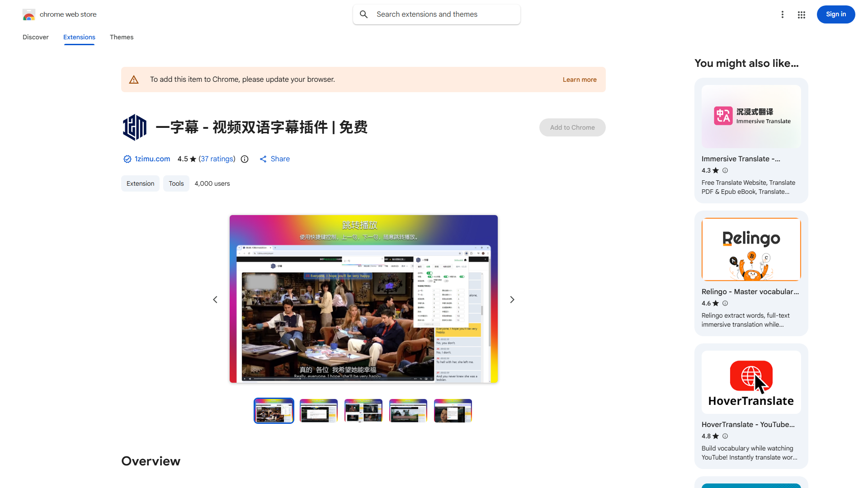Screen dimensions: 868x488
Task: Open the Google apps grid icon
Action: point(802,15)
